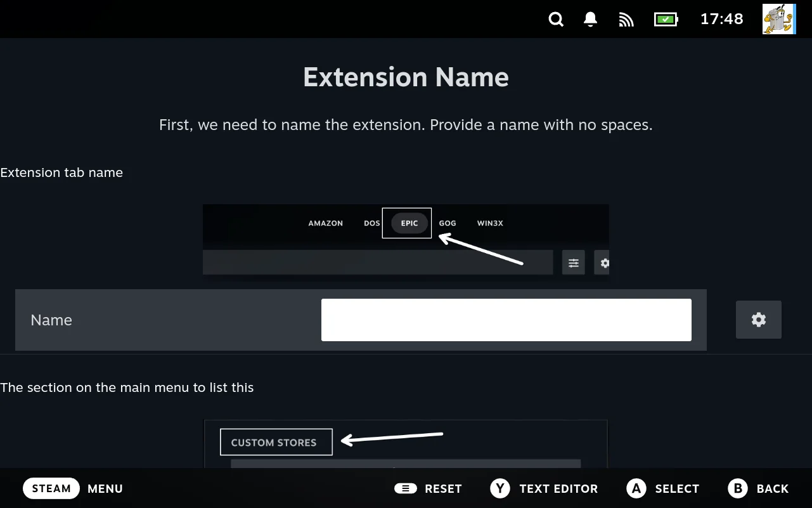The image size is (812, 508).
Task: Open notifications bell icon
Action: (x=591, y=19)
